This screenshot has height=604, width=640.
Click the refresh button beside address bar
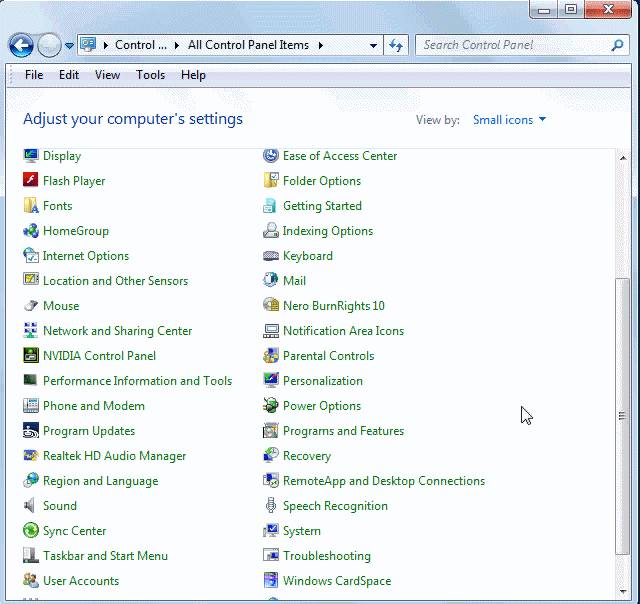click(x=396, y=45)
